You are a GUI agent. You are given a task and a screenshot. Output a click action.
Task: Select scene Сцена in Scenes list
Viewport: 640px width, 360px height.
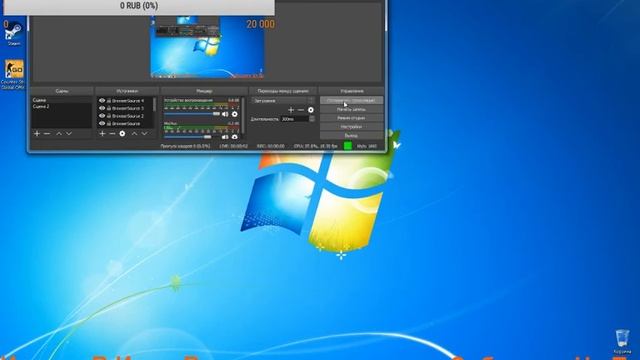pos(61,100)
